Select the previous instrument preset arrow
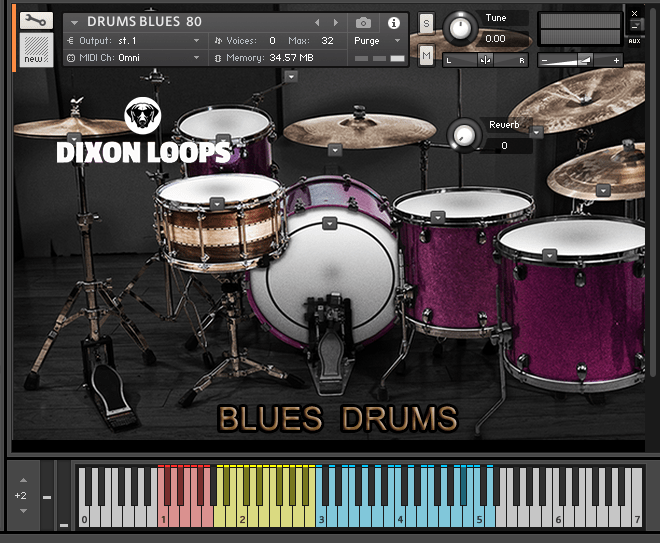Screen dimensions: 660x543 coord(317,22)
